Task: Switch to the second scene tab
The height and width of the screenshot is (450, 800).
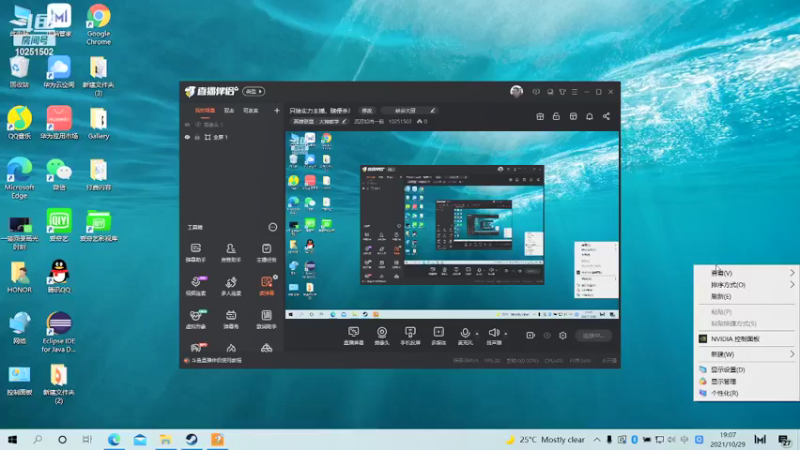Action: click(229, 110)
